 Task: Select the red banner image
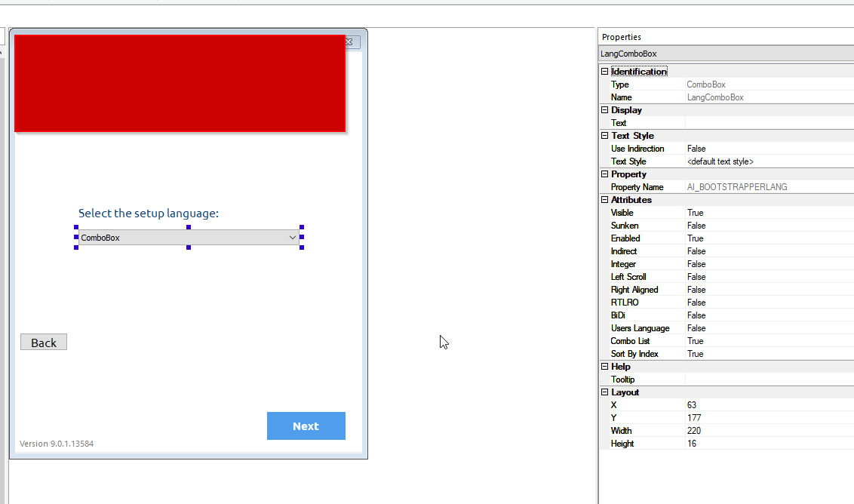[180, 83]
